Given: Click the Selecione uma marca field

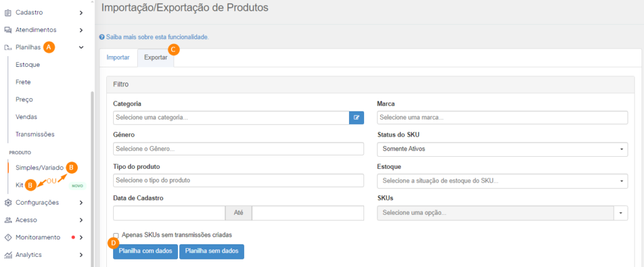Looking at the screenshot, I should (x=502, y=117).
